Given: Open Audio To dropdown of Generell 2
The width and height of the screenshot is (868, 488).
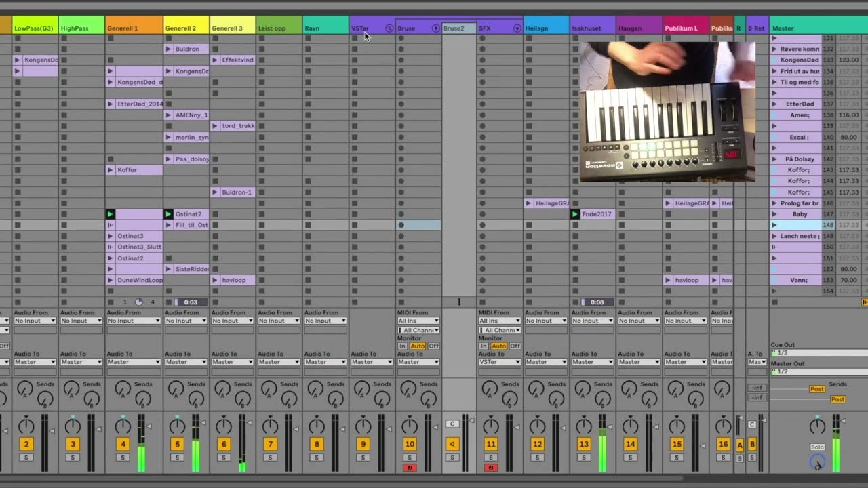Looking at the screenshot, I should pos(187,362).
